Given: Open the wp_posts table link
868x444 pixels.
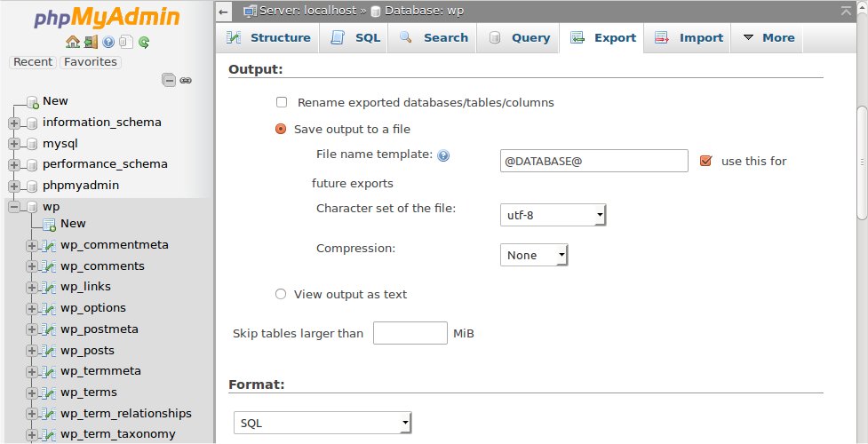Looking at the screenshot, I should [x=87, y=350].
